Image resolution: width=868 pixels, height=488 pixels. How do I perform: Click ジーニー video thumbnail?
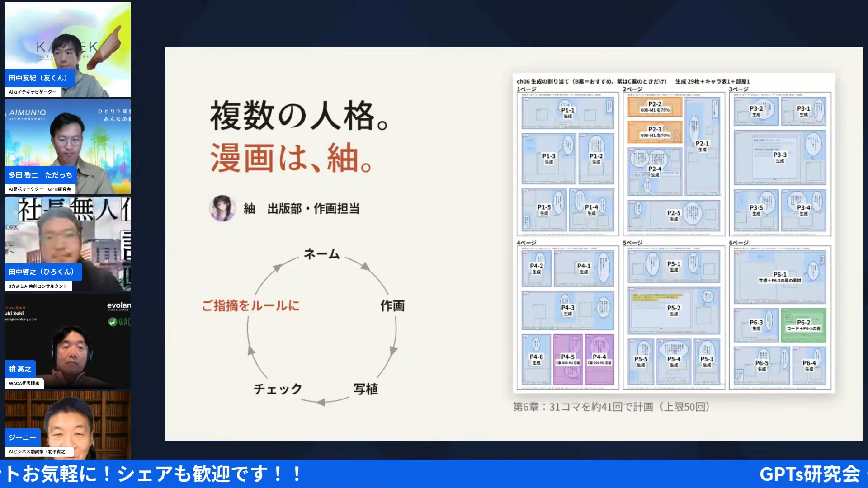pyautogui.click(x=67, y=425)
